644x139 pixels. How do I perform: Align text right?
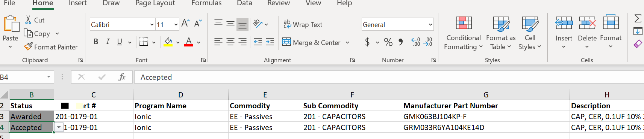[242, 42]
